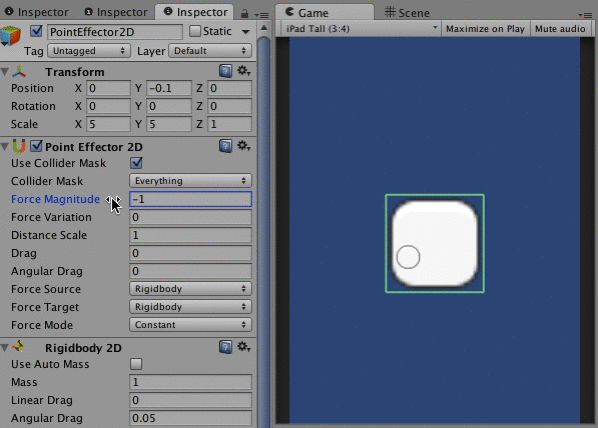Uncheck Use Collider Mask
Screen dimensions: 598x428
[136, 163]
